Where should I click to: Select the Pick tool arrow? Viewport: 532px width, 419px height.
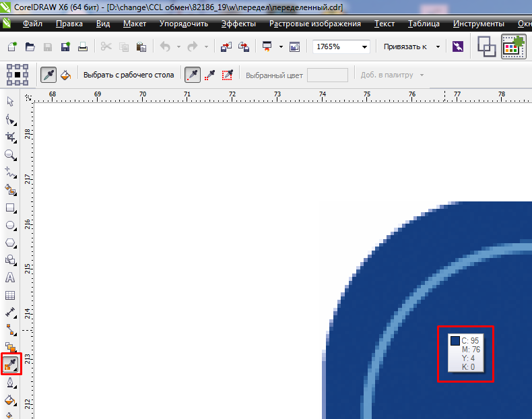pos(11,102)
